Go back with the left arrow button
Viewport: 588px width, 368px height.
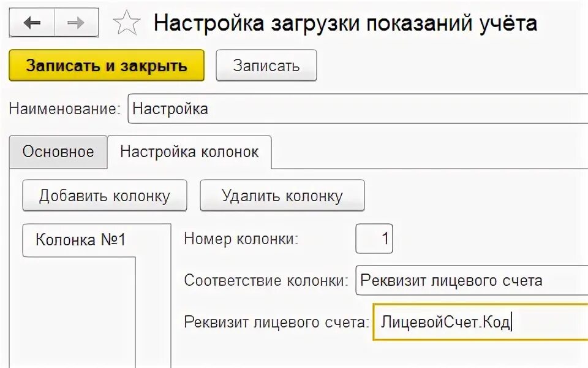32,23
